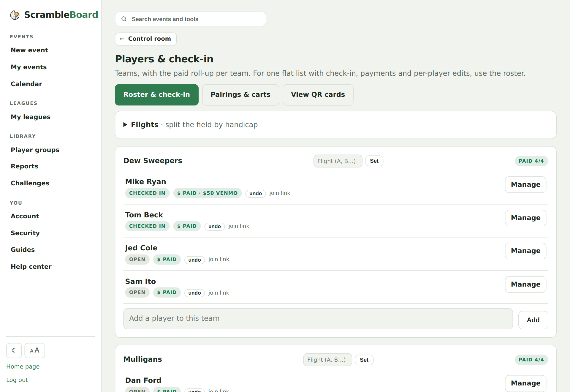Open Tom Beck's join link
Image resolution: width=570 pixels, height=392 pixels.
[x=239, y=226]
